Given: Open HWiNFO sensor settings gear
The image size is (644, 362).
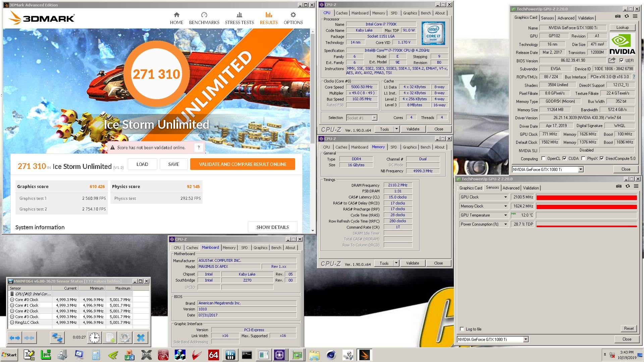Looking at the screenshot, I should click(125, 338).
